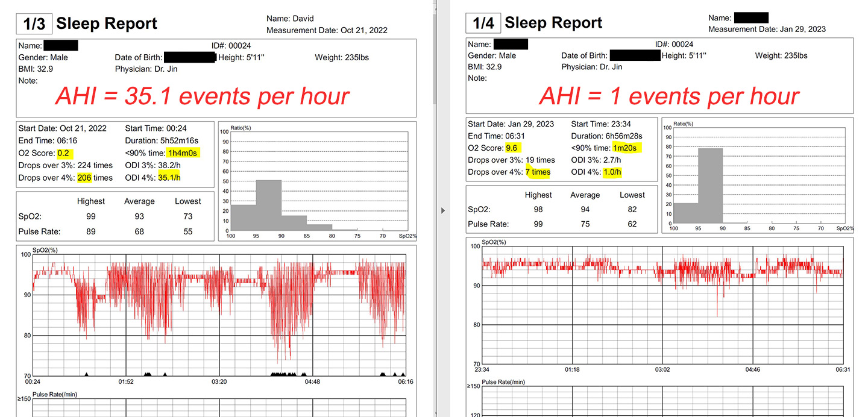The height and width of the screenshot is (417, 868).
Task: Select the highlighted 7 times value
Action: (536, 172)
